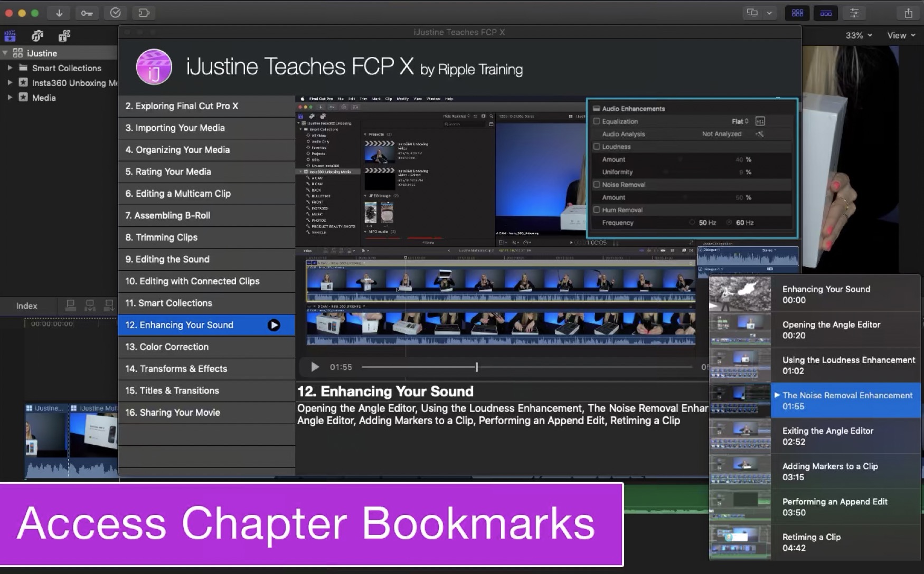Open the Photos and Audio sidebar
The width and height of the screenshot is (924, 574).
pyautogui.click(x=37, y=36)
